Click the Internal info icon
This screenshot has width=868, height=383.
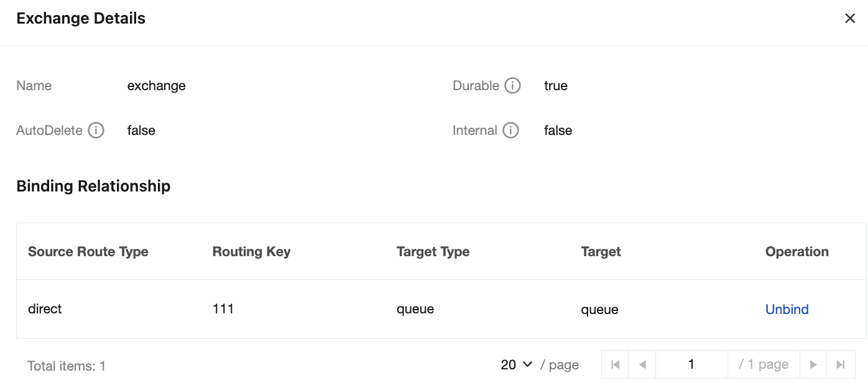tap(510, 131)
